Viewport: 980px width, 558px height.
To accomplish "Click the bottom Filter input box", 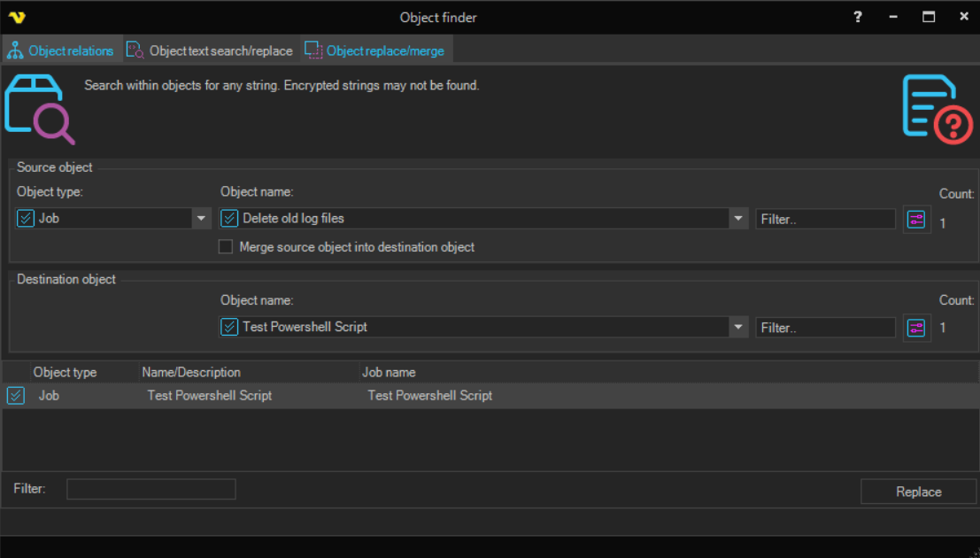I will click(151, 489).
